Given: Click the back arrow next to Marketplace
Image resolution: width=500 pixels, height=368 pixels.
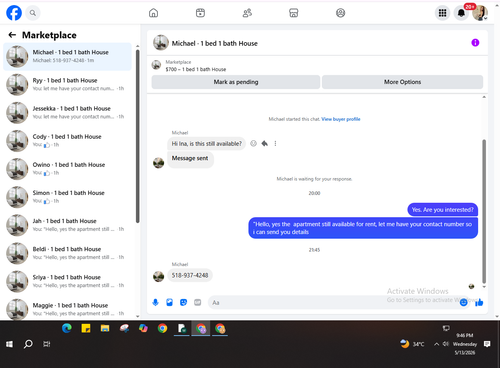Looking at the screenshot, I should click(12, 35).
